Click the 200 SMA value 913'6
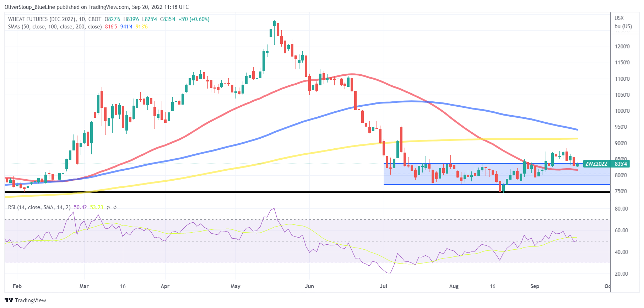This screenshot has width=644, height=308. click(x=141, y=27)
